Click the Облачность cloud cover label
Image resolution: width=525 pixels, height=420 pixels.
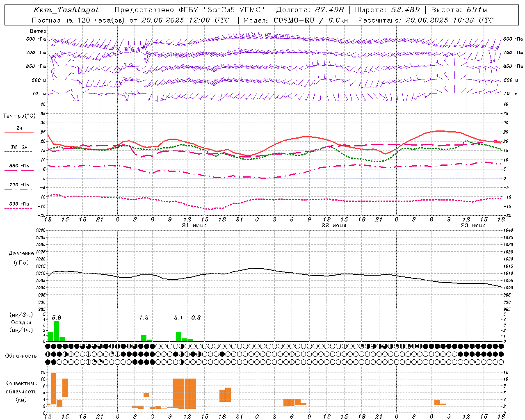click(x=21, y=356)
